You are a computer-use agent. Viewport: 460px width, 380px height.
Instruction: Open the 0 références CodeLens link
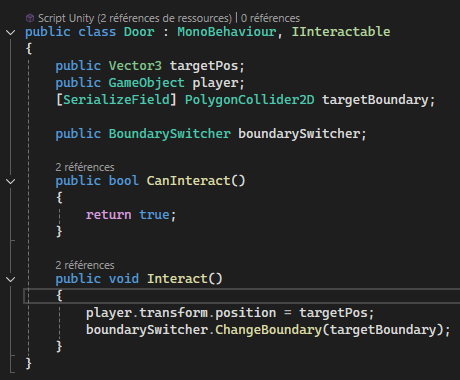tap(270, 18)
